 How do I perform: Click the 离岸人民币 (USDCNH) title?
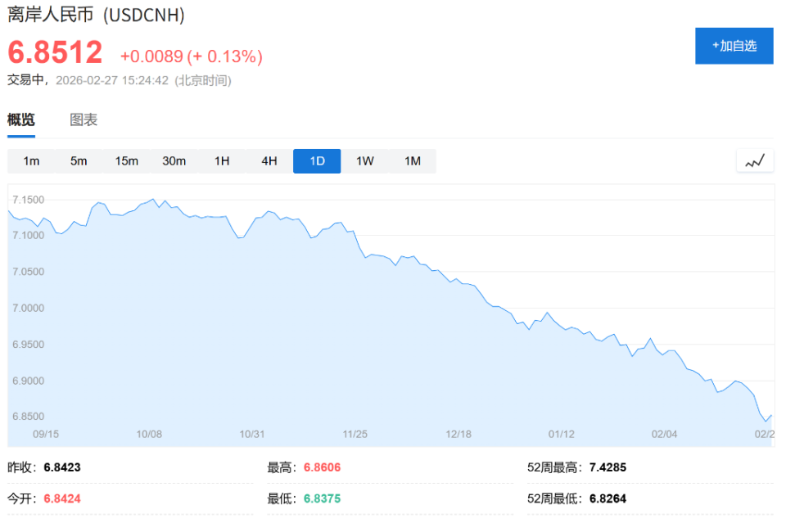[96, 15]
